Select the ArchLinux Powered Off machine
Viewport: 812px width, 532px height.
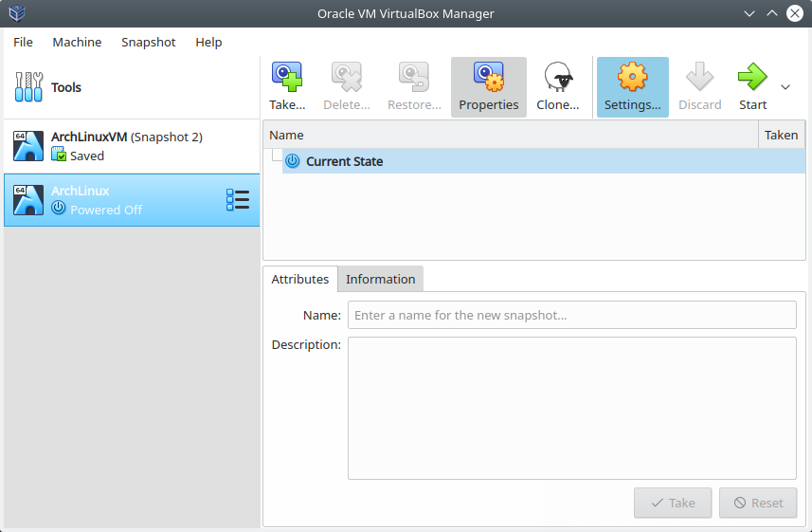(x=132, y=200)
